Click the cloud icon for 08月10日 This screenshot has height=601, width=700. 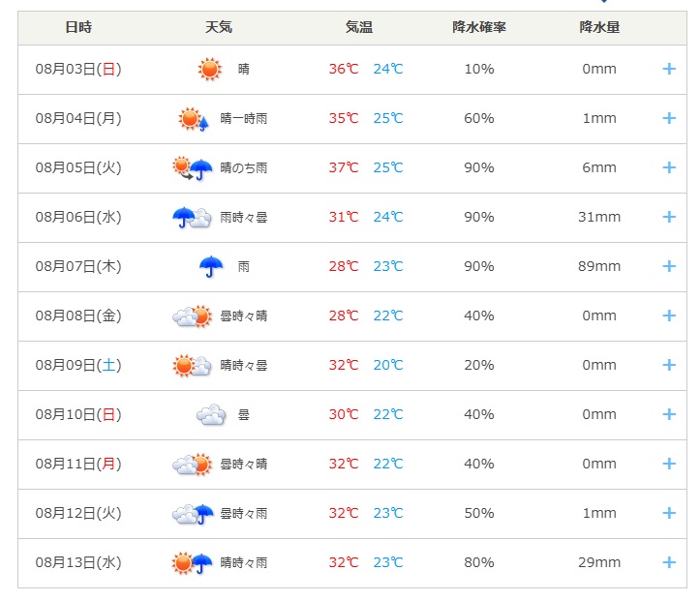tap(211, 415)
